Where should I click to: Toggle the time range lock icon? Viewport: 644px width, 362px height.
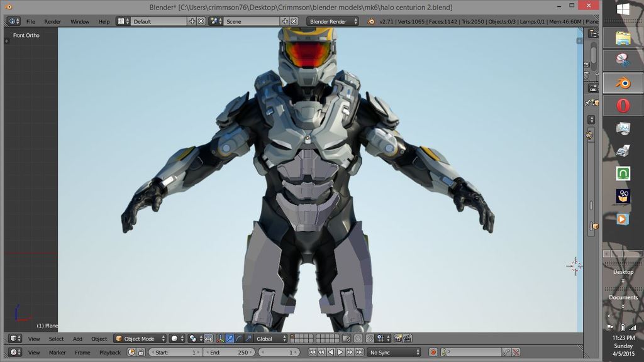141,352
